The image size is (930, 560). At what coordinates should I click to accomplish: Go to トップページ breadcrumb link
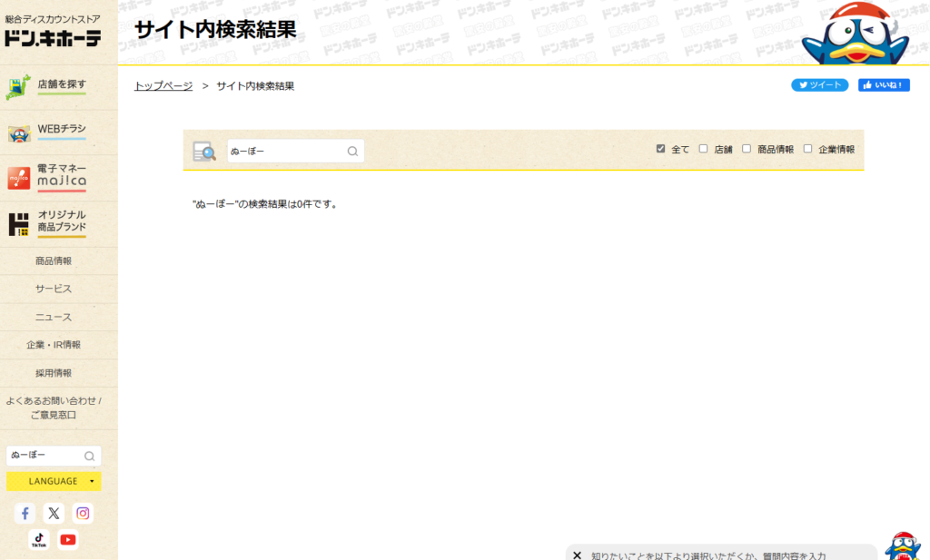(x=163, y=86)
